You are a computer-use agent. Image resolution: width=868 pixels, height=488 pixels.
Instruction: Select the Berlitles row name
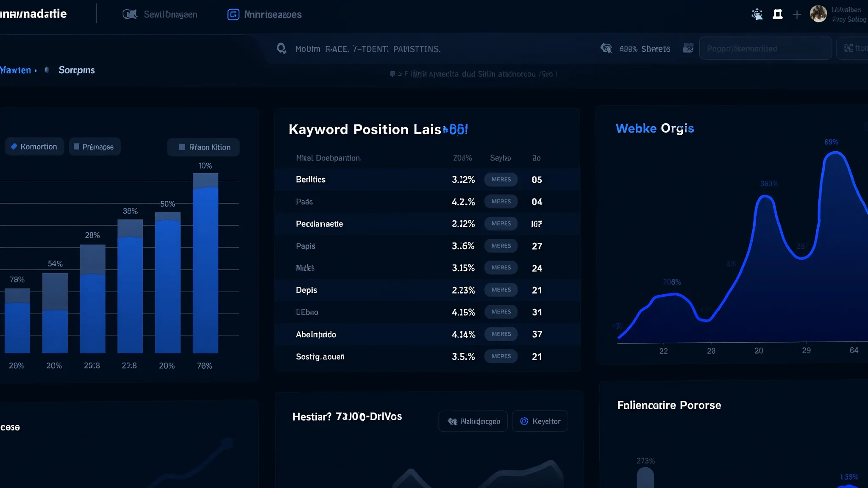coord(311,179)
